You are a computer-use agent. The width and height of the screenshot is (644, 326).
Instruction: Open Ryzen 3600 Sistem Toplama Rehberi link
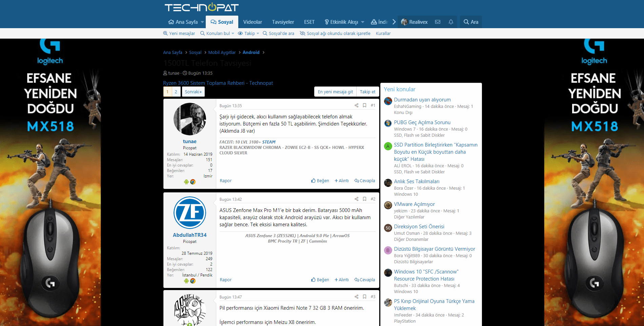[218, 83]
